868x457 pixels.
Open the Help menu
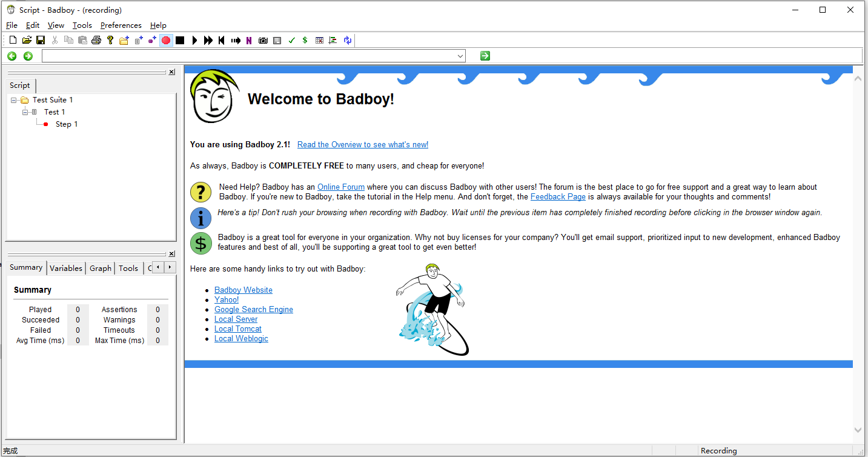[158, 25]
